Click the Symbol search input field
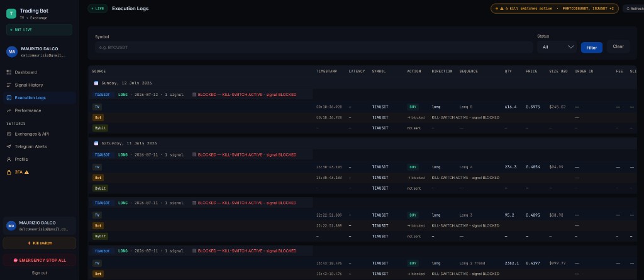Viewport: 644px width, 280px height. (314, 47)
